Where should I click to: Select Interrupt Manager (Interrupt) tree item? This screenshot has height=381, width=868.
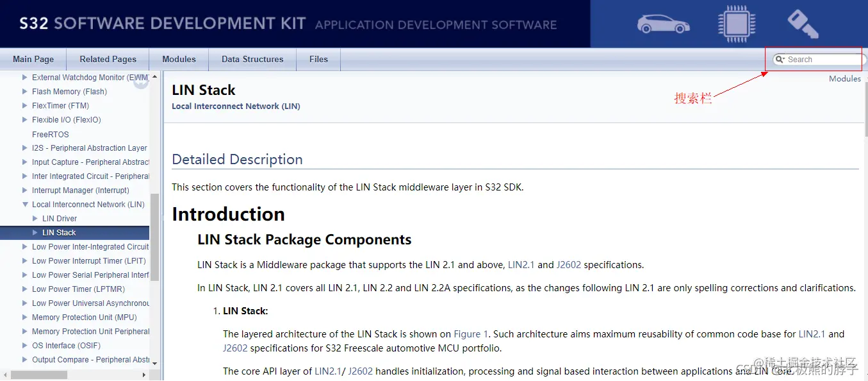pos(81,190)
